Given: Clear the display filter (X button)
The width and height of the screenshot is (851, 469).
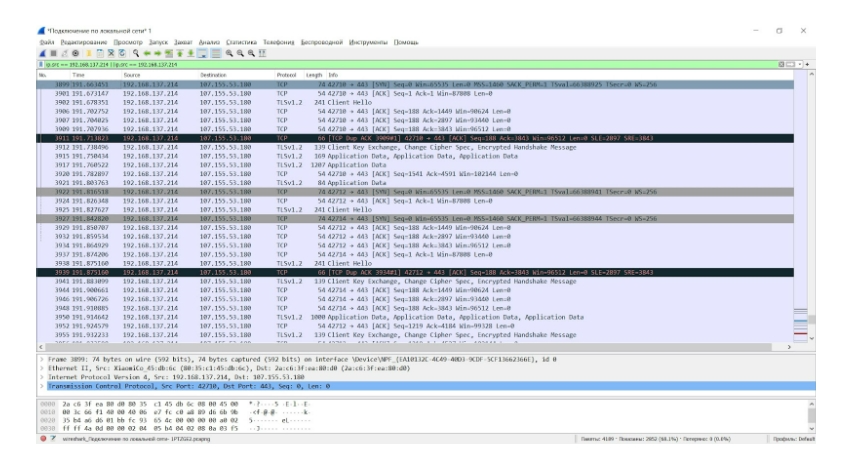Looking at the screenshot, I should pyautogui.click(x=782, y=65).
